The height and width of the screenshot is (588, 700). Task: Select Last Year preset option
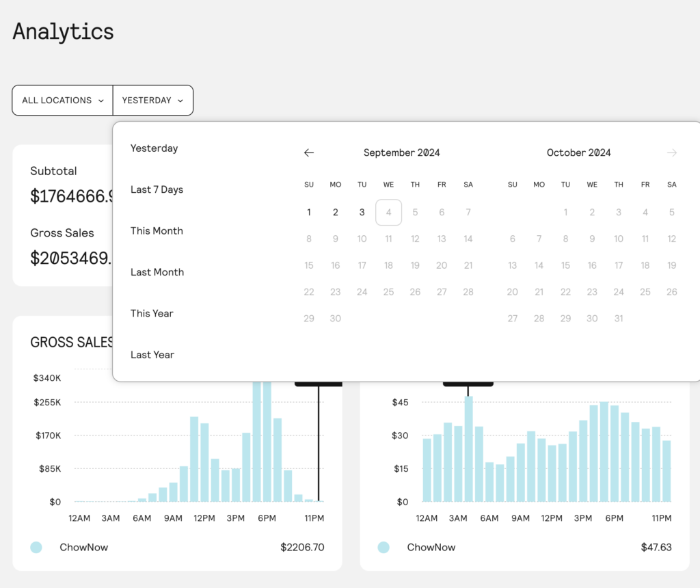pyautogui.click(x=152, y=355)
